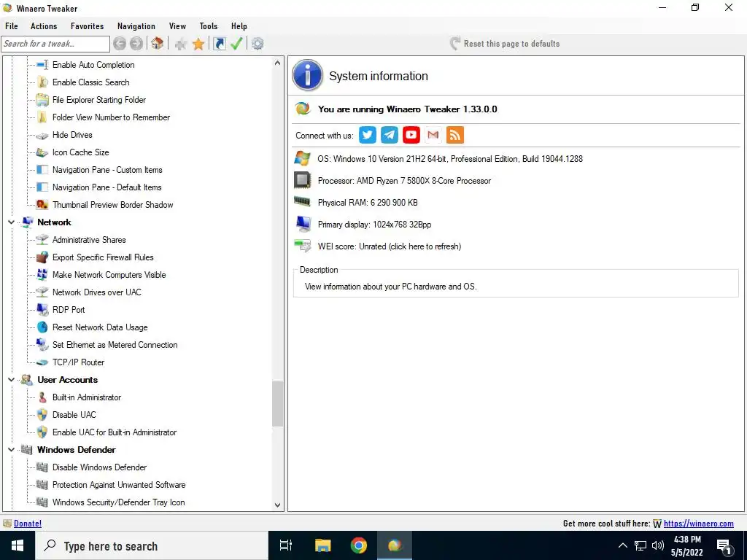Select Set Ethernet as Metered Connection
747x560 pixels.
[115, 345]
